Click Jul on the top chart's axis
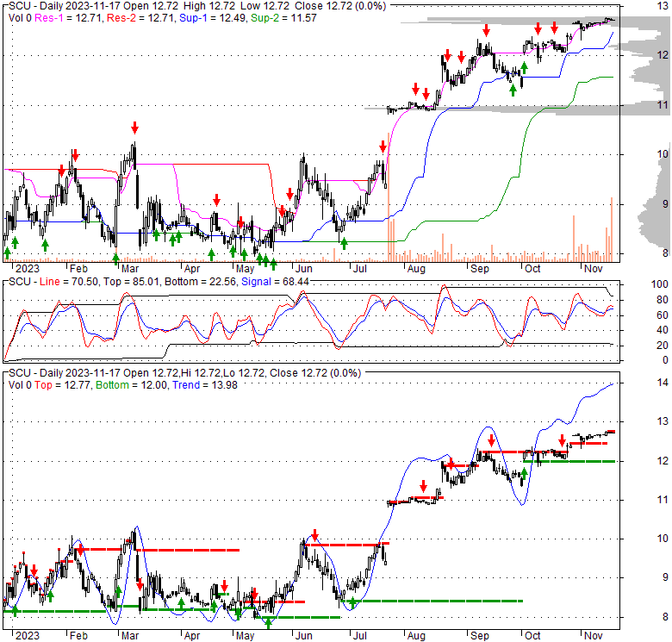The image size is (672, 642). (x=359, y=269)
